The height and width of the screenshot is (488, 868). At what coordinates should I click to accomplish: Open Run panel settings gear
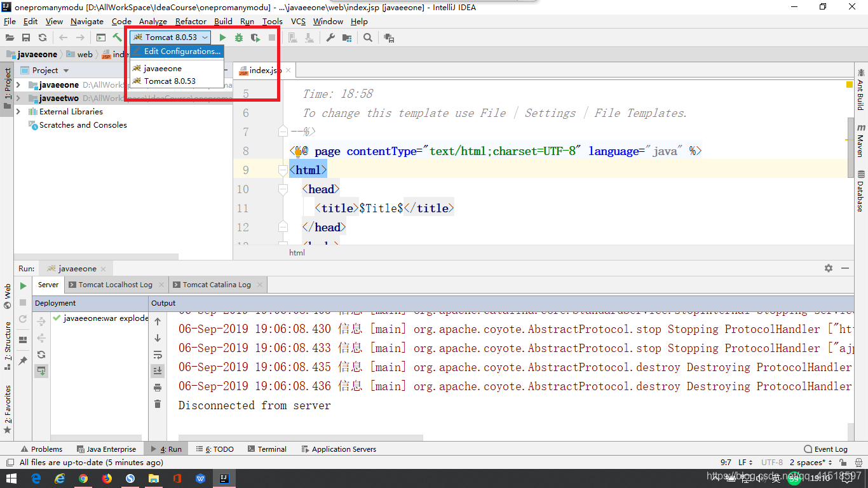click(x=829, y=268)
